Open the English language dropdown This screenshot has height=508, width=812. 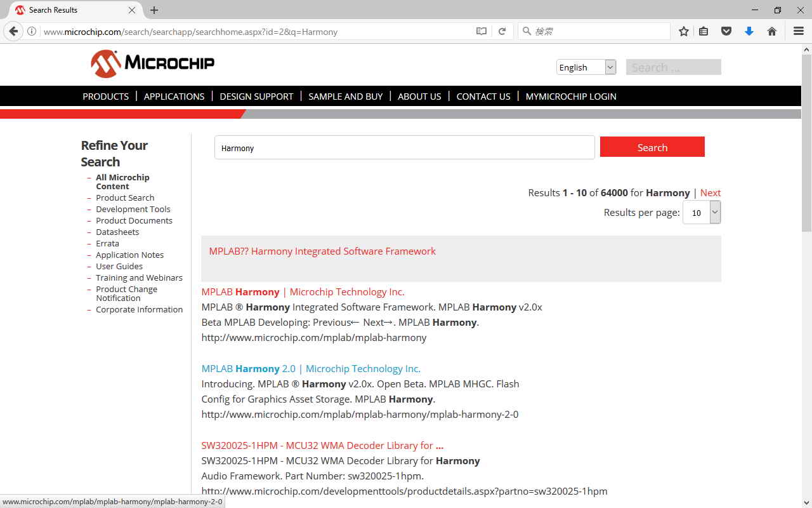coord(586,67)
